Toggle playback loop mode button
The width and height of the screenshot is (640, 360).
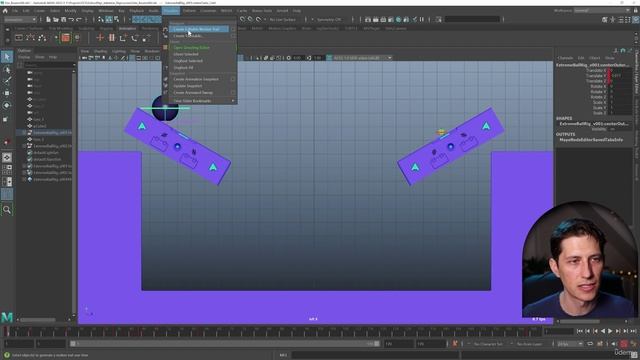[x=591, y=344]
